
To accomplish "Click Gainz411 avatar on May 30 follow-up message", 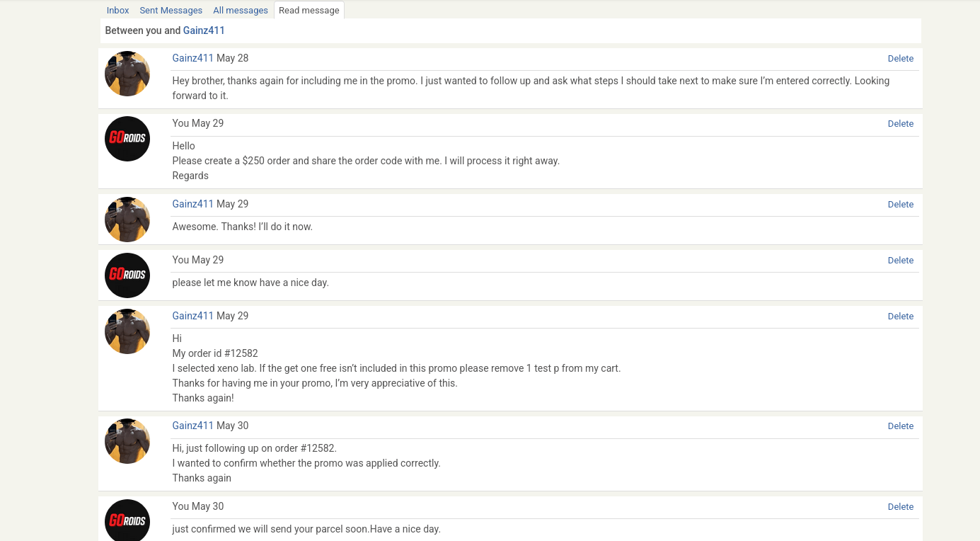I will point(127,441).
